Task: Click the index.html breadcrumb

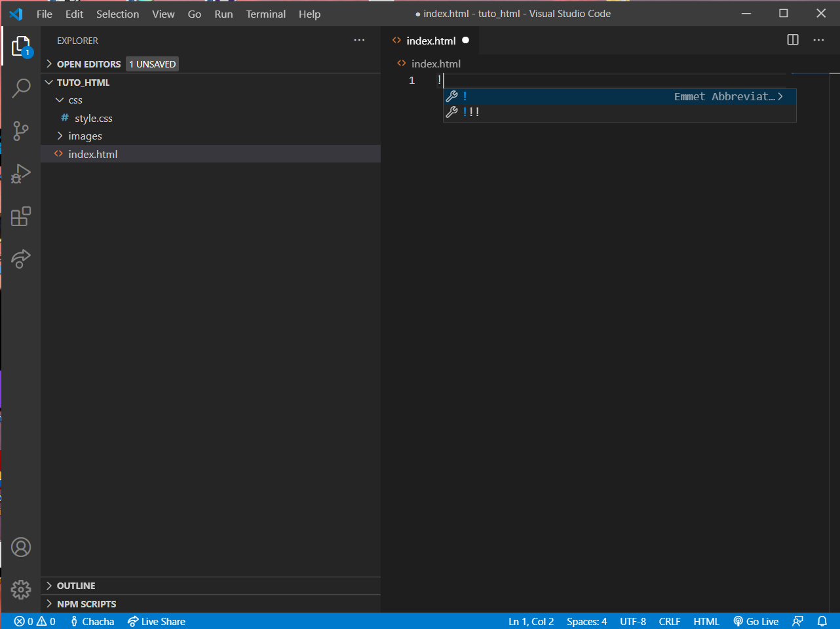Action: (430, 64)
